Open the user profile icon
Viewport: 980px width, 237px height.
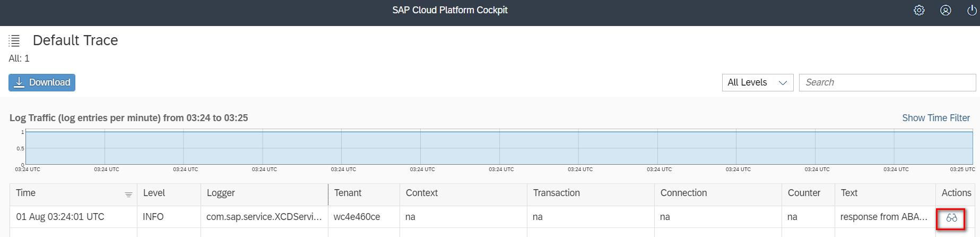point(946,10)
